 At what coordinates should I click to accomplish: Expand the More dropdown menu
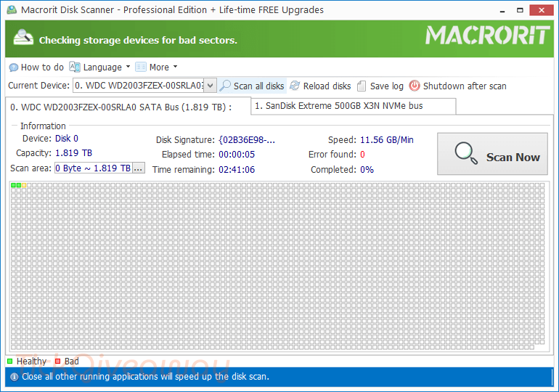175,67
